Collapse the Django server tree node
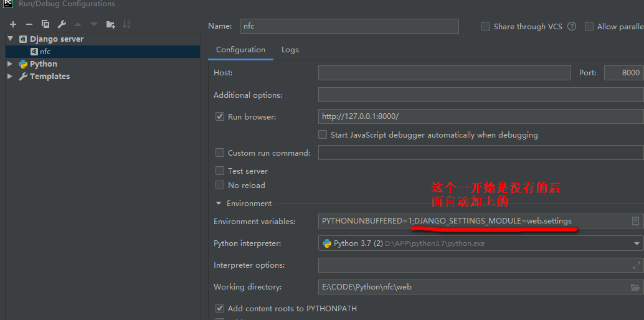Image resolution: width=644 pixels, height=320 pixels. click(x=10, y=39)
